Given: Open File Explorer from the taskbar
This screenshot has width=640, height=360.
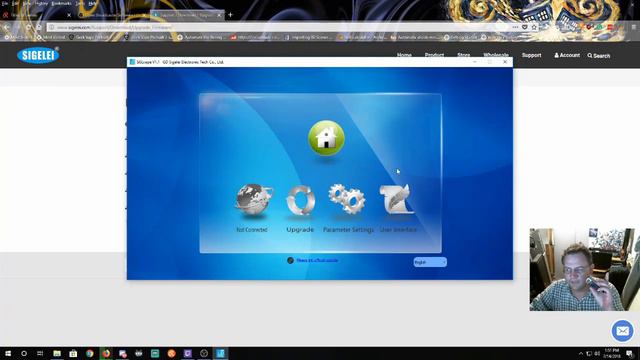Looking at the screenshot, I should pyautogui.click(x=57, y=353).
